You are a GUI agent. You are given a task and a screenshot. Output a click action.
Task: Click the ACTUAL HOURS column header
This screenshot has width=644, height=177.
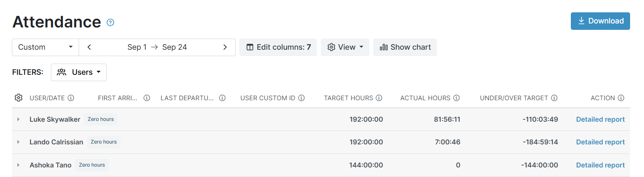[425, 98]
